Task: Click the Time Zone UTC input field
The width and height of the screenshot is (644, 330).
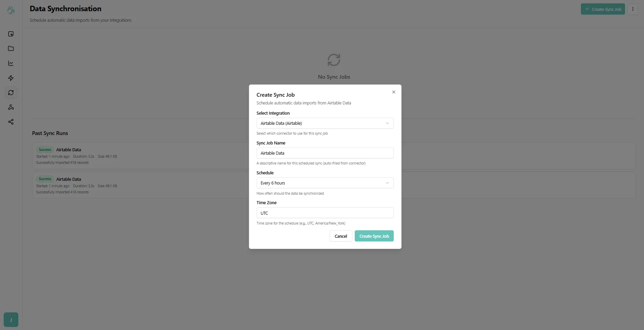Action: point(325,213)
